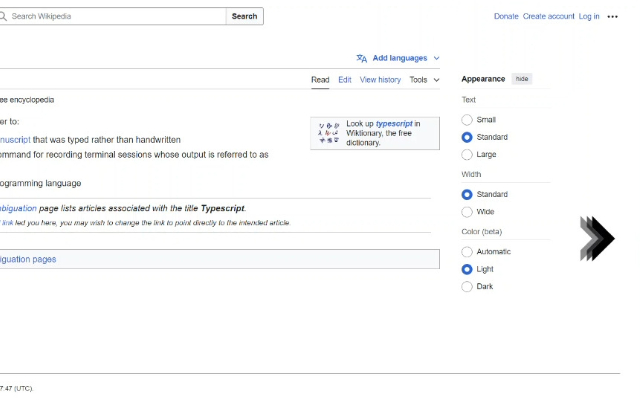Select Standard width option

(x=467, y=194)
